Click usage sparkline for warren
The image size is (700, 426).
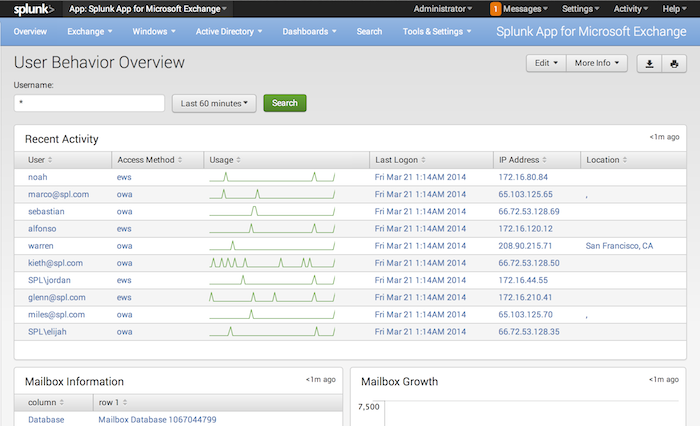[272, 246]
